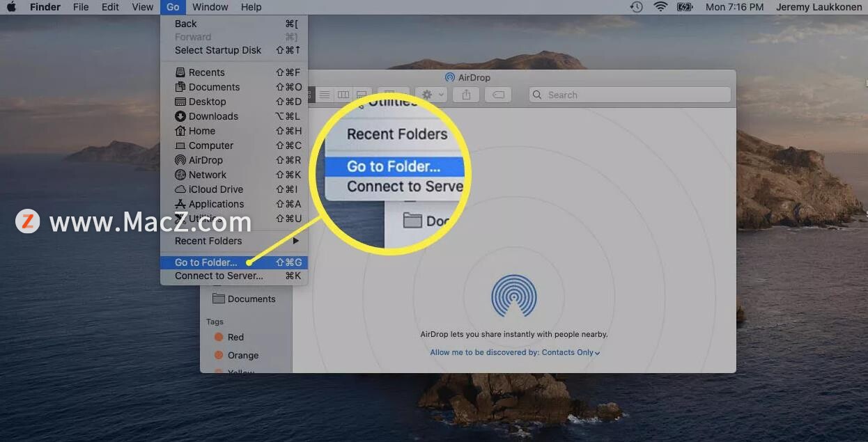
Task: Open the Finder menu in menu bar
Action: click(x=45, y=7)
